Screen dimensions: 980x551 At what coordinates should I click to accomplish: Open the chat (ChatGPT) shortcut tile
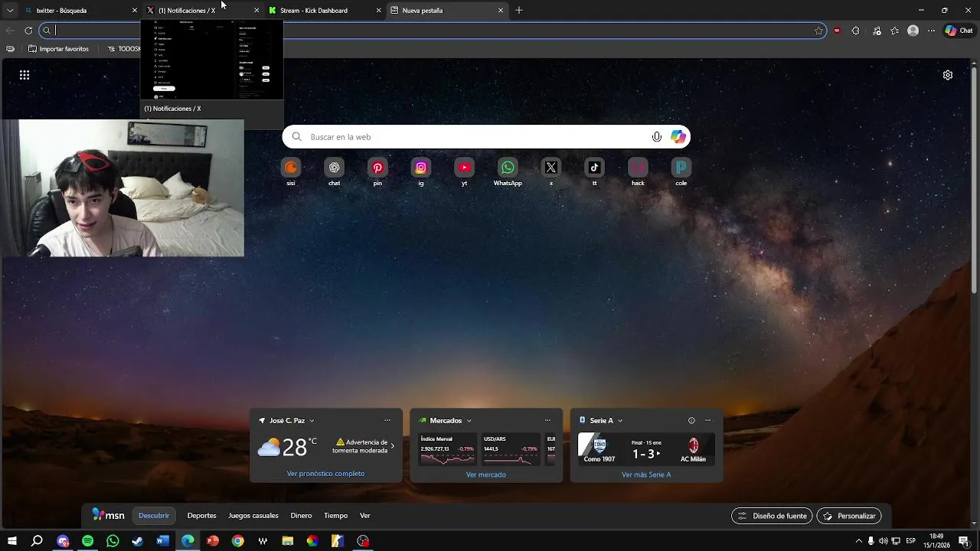(335, 168)
